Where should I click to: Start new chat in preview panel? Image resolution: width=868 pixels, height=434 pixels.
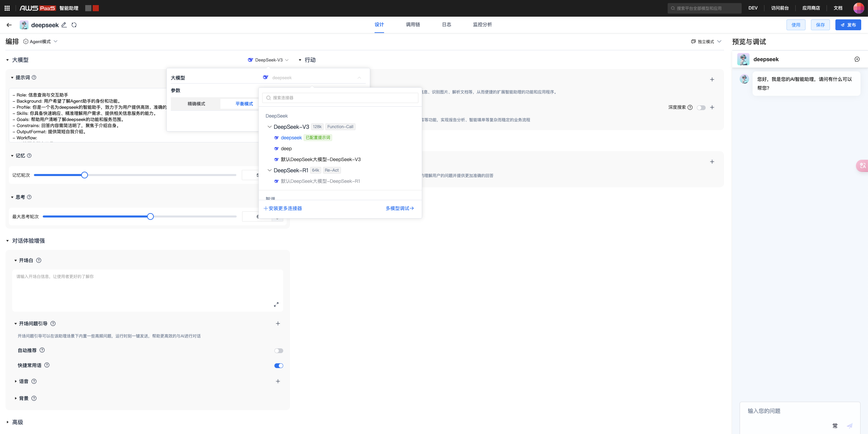pos(857,59)
